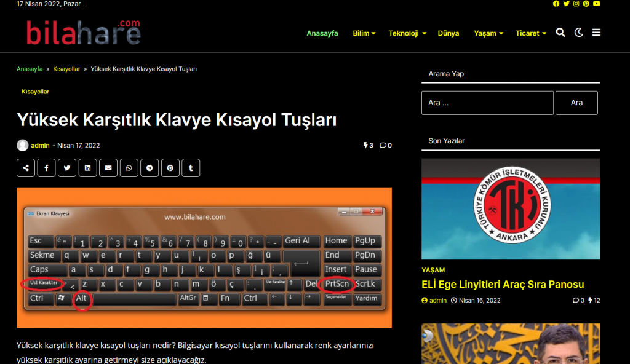Share the article on Facebook
The height and width of the screenshot is (364, 630).
pos(46,168)
